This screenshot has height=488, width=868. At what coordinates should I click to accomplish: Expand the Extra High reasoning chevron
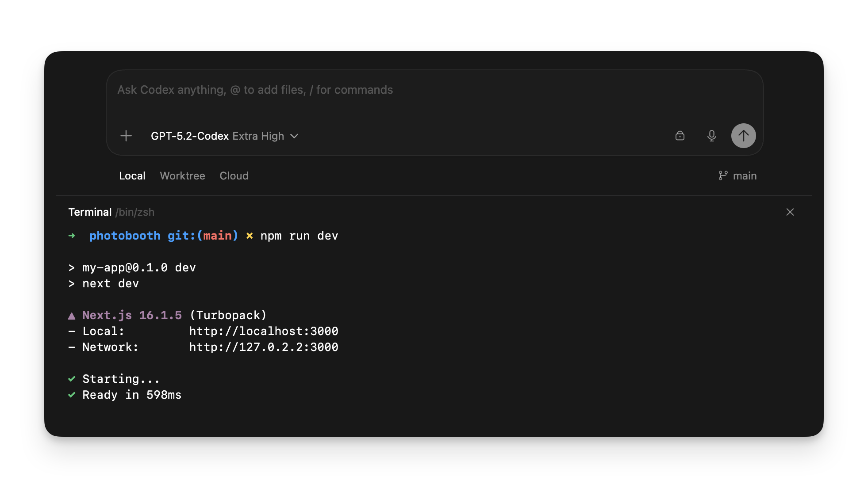(x=295, y=136)
